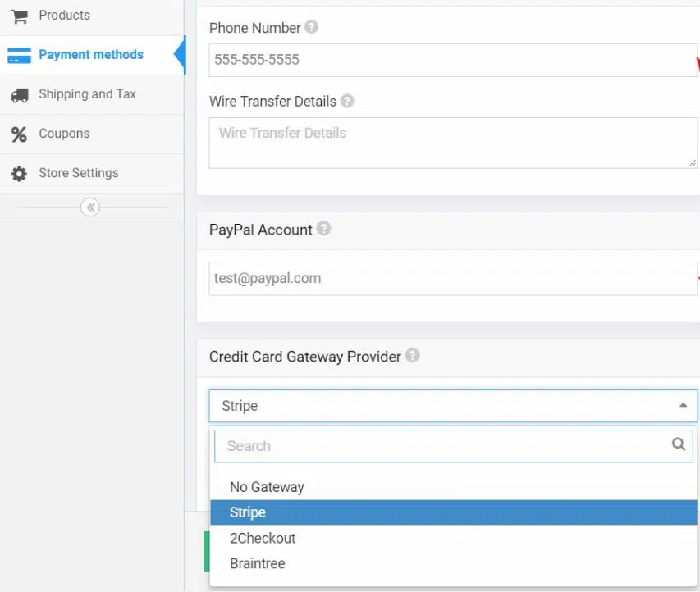The height and width of the screenshot is (592, 700).
Task: Click the Store Settings gear icon
Action: click(x=19, y=173)
